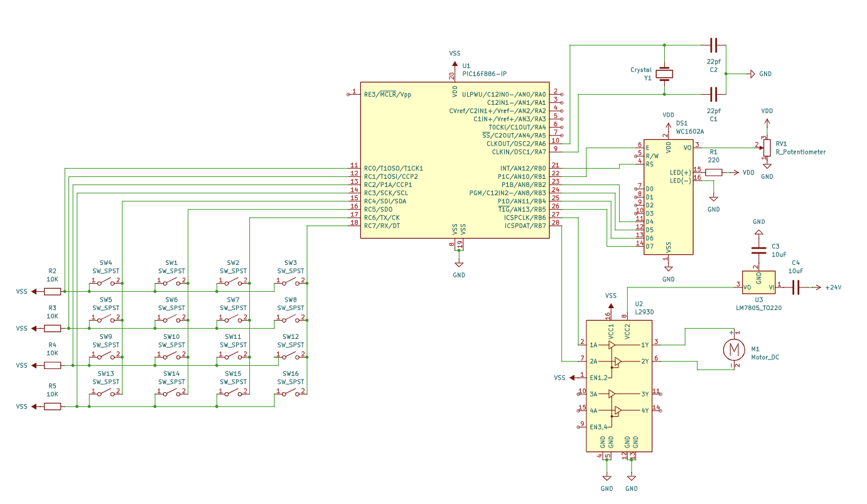Click the SW2 switch symbol
The height and width of the screenshot is (504, 867).
(x=233, y=281)
